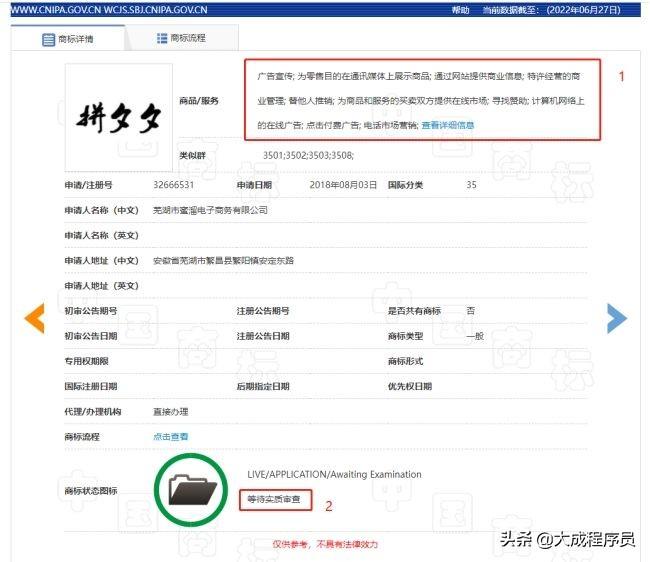Viewport: 650px width, 562px height.
Task: Click the 拼夕夕 trademark image
Action: pyautogui.click(x=118, y=117)
